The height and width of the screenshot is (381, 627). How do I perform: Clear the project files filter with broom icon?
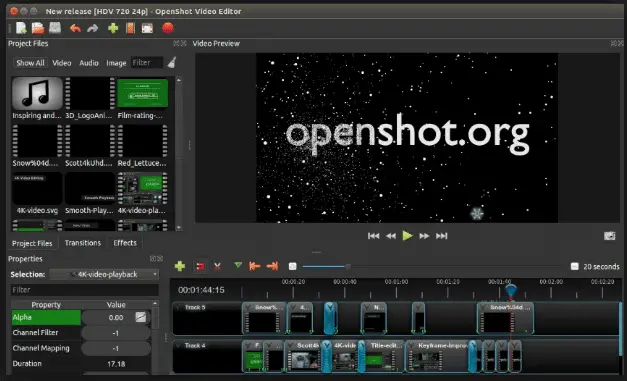coord(172,62)
